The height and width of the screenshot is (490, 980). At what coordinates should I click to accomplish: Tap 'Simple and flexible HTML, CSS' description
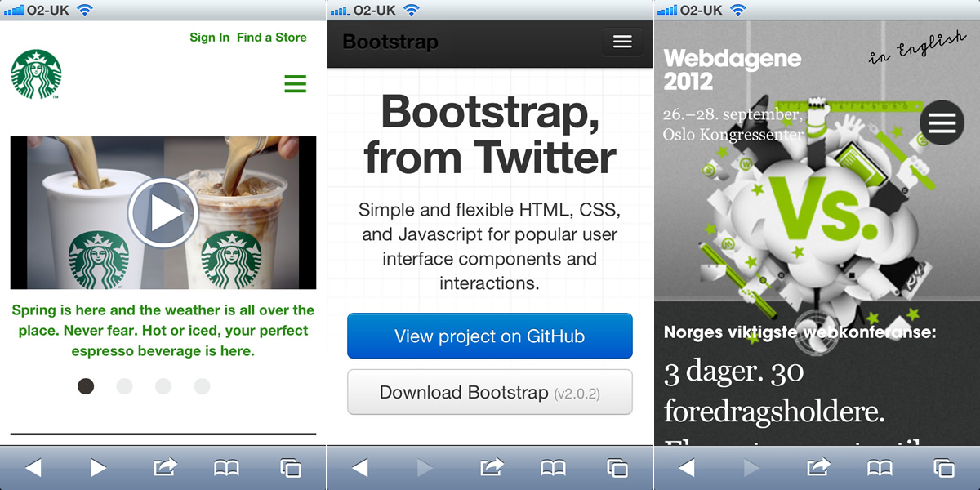pyautogui.click(x=490, y=247)
